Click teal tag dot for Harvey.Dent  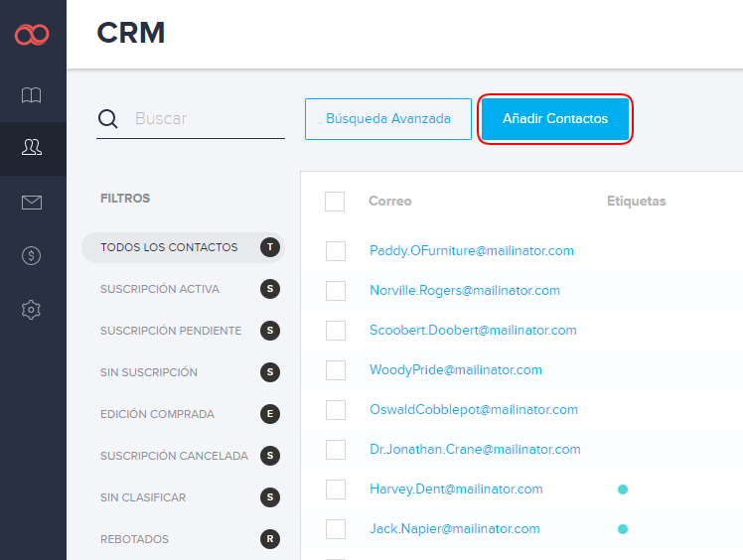[623, 490]
